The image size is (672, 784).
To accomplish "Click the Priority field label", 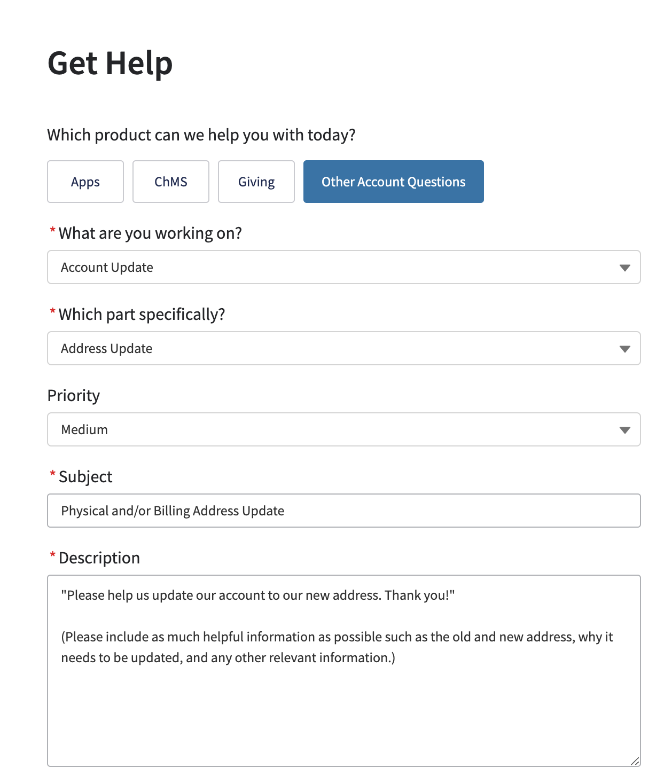I will point(73,395).
